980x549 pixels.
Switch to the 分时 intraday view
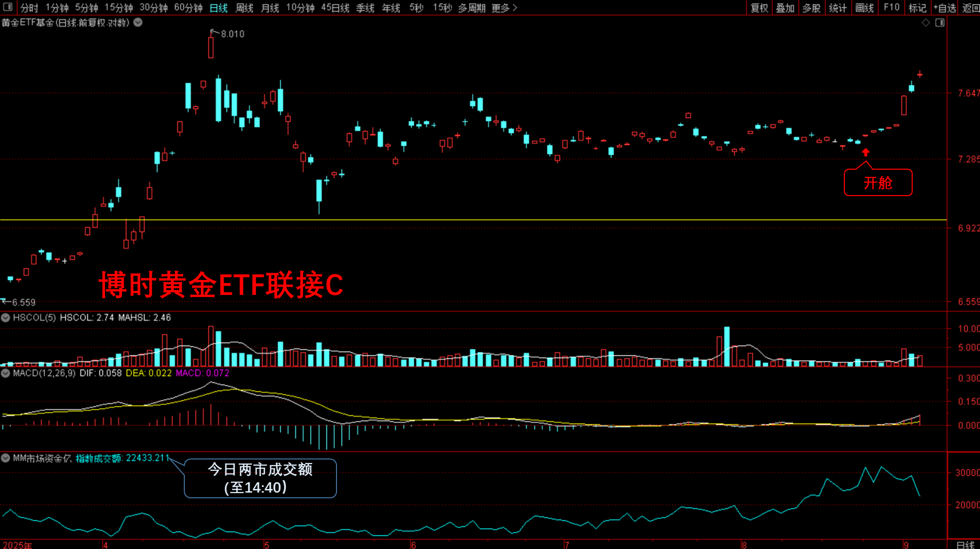pyautogui.click(x=30, y=8)
